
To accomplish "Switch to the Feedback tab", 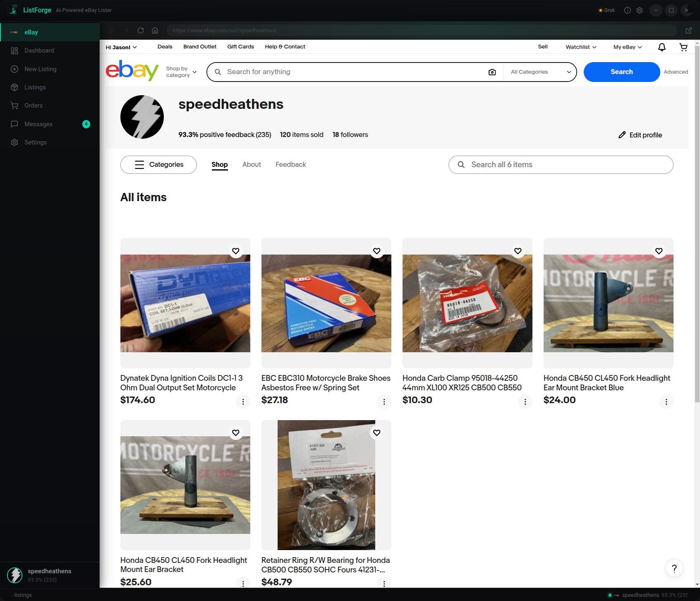I will click(291, 165).
